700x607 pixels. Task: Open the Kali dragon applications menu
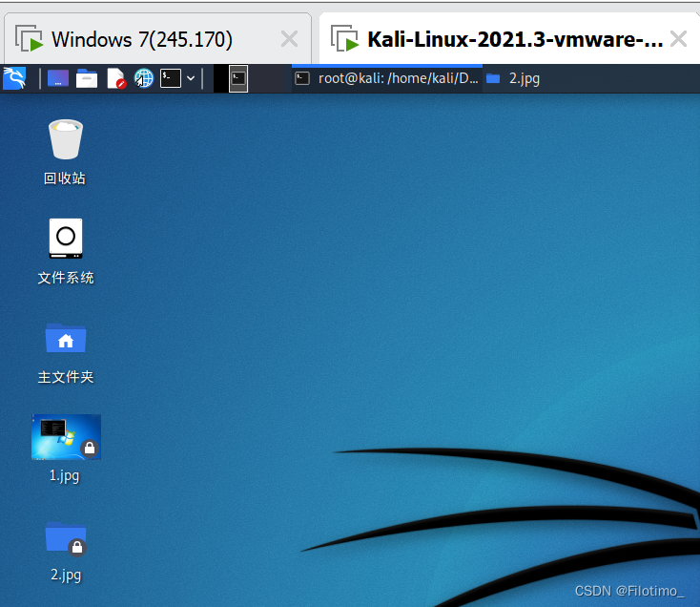[14, 78]
